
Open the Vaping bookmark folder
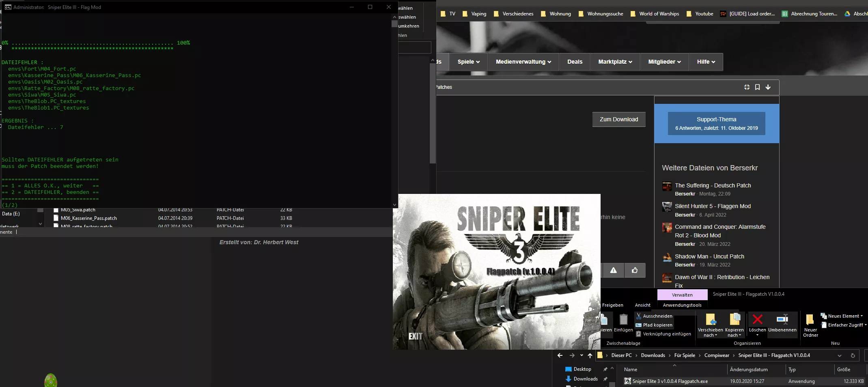[474, 14]
